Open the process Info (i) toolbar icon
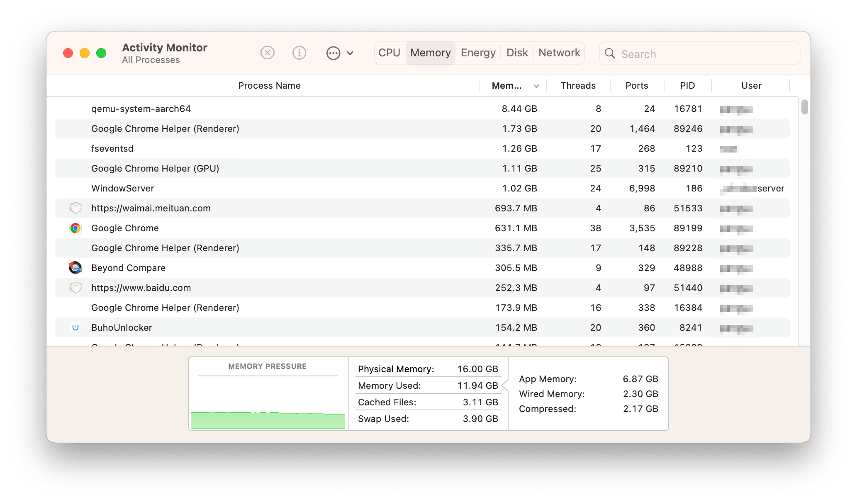Image resolution: width=857 pixels, height=504 pixels. click(x=299, y=53)
